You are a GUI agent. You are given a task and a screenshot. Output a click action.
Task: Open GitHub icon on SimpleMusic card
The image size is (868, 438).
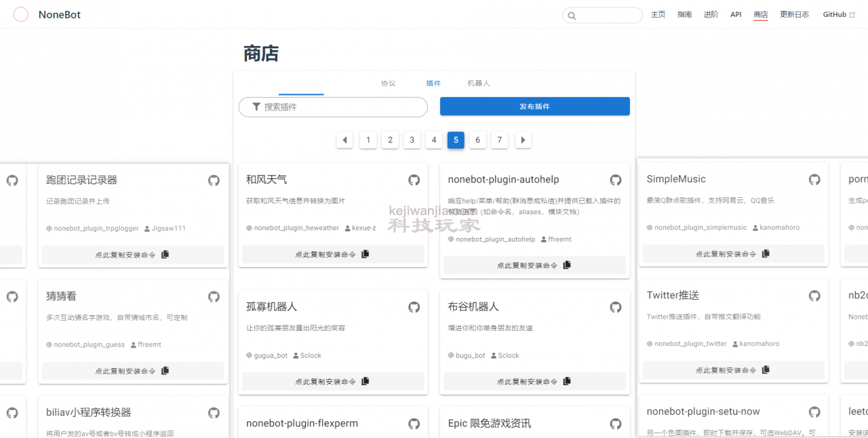814,180
